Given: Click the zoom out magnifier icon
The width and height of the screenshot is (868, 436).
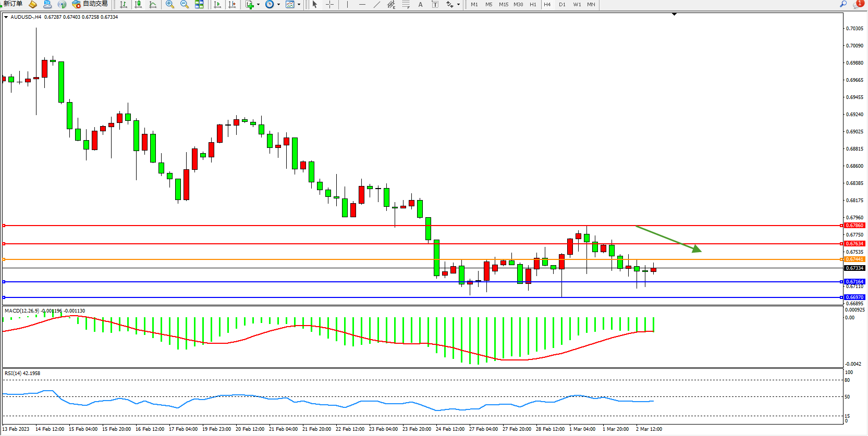Looking at the screenshot, I should [185, 4].
